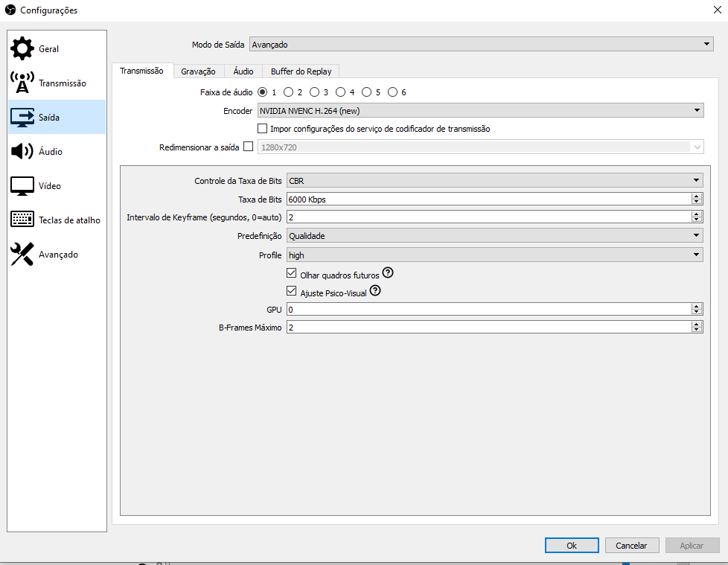Image resolution: width=728 pixels, height=565 pixels.
Task: Show help for Olhar quadros futuros
Action: [x=388, y=272]
